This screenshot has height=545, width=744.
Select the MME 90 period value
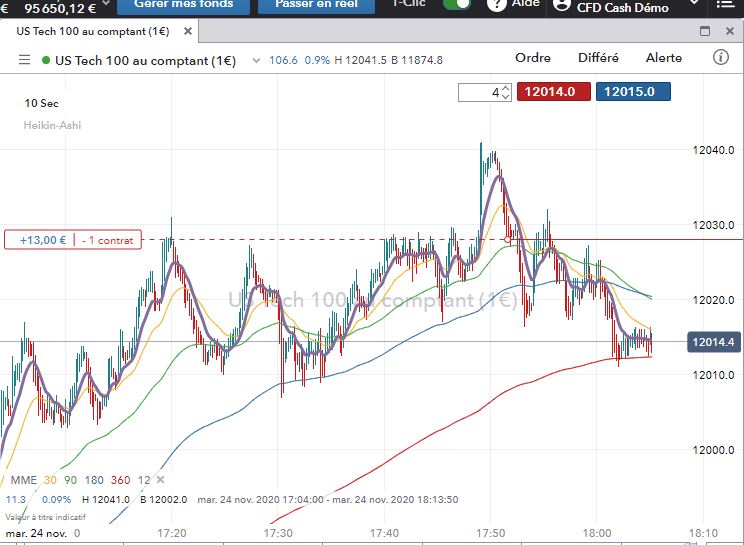pos(71,480)
